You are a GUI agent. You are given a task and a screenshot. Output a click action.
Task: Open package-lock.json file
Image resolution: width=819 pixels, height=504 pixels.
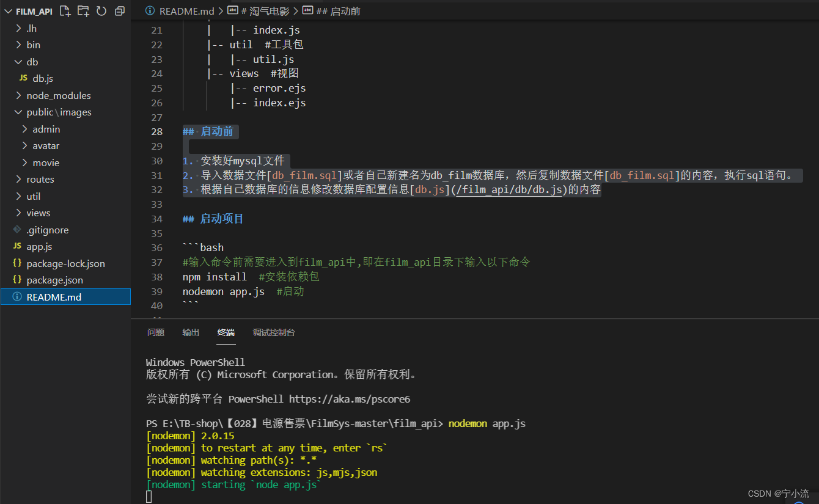pos(65,263)
